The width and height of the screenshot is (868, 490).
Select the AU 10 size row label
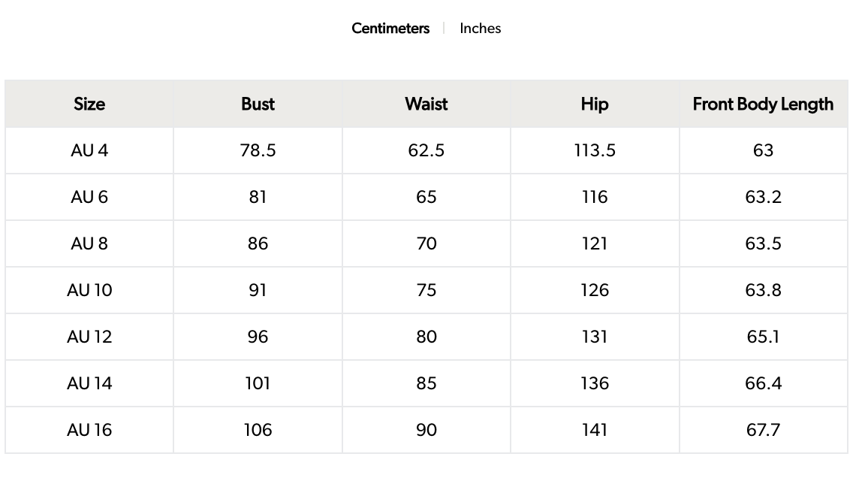[89, 290]
